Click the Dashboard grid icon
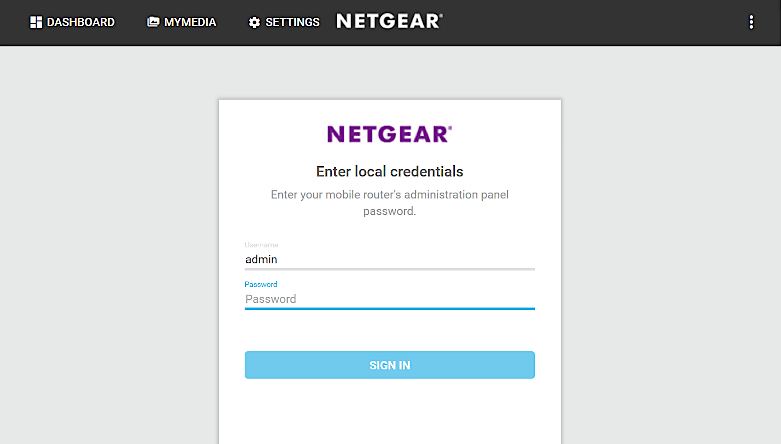The image size is (781, 444). click(36, 22)
